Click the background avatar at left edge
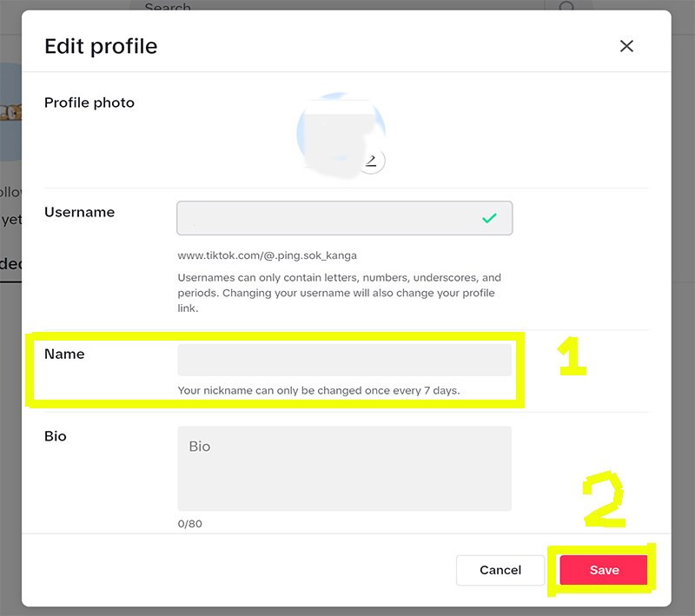 click(x=10, y=113)
